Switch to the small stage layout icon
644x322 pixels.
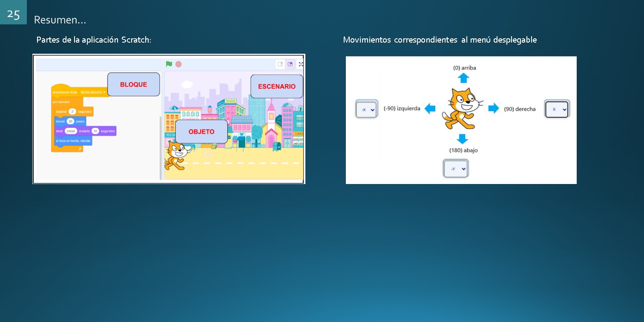click(x=280, y=64)
